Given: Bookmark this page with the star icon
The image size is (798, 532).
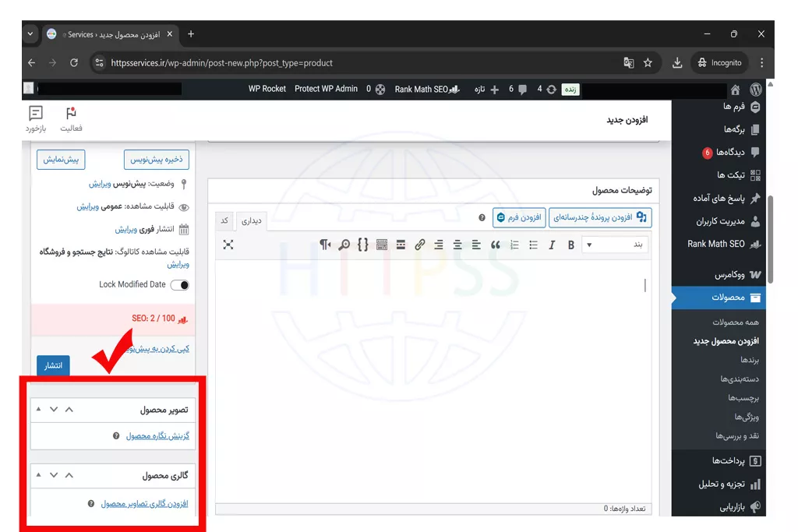Looking at the screenshot, I should (648, 63).
